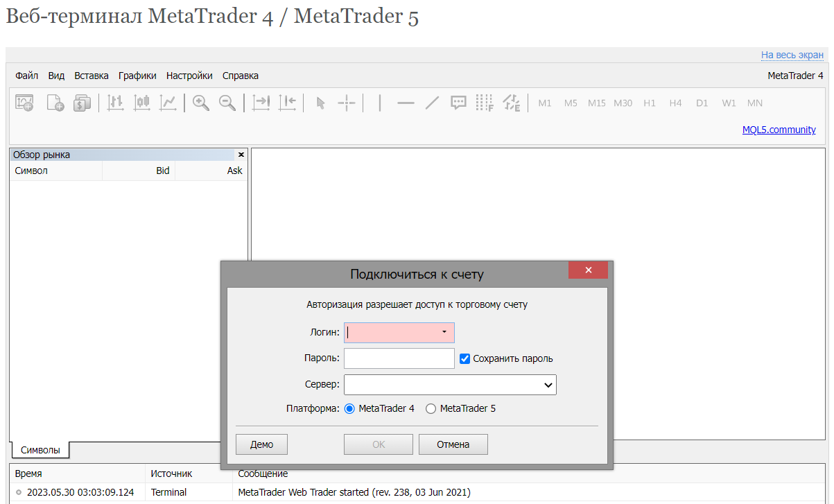Uncheck the Сохранить пароль checkbox
The width and height of the screenshot is (834, 504).
click(x=465, y=358)
